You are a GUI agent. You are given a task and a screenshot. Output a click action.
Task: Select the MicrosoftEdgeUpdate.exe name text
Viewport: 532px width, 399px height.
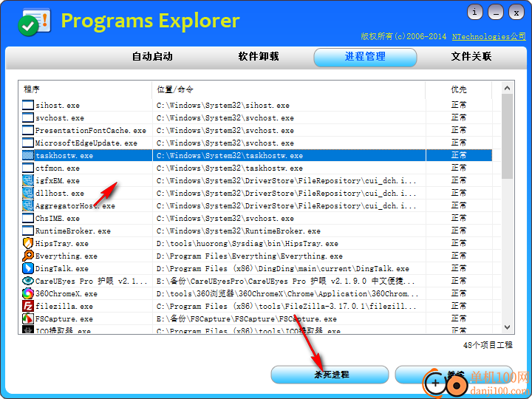click(86, 143)
